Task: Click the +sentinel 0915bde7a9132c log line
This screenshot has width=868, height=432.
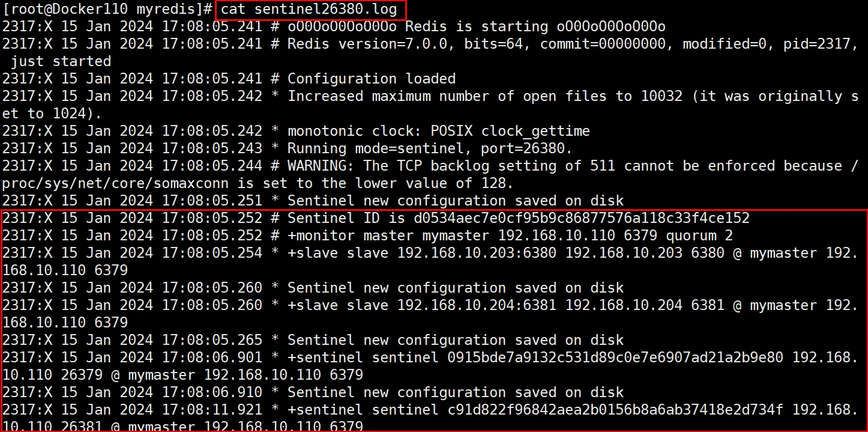Action: point(430,357)
